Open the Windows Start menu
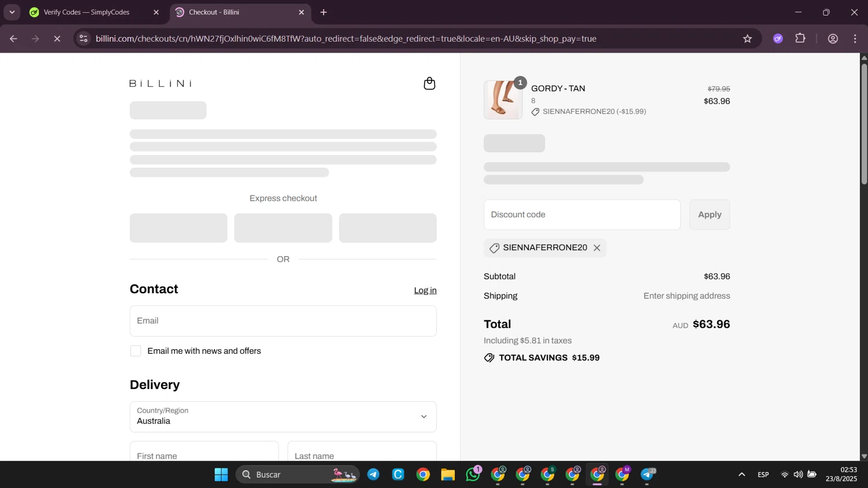Image resolution: width=868 pixels, height=488 pixels. (221, 475)
